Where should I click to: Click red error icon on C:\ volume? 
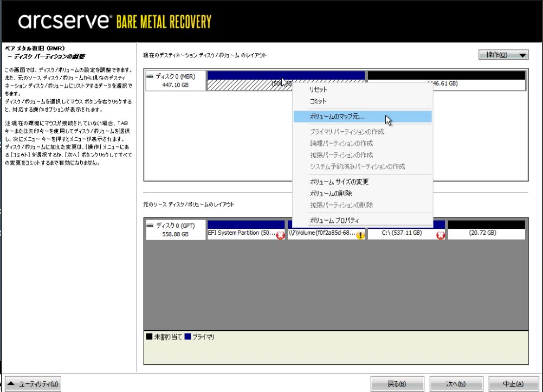point(441,235)
